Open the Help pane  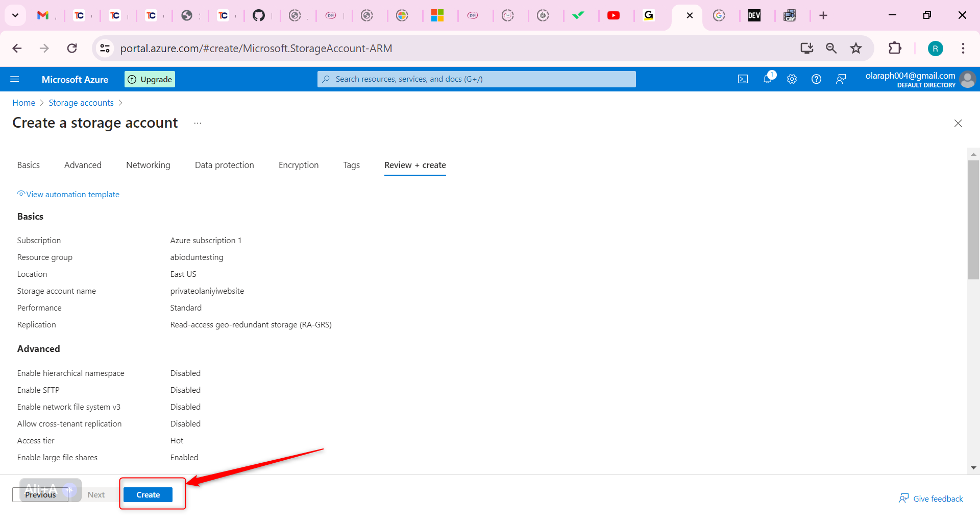(816, 79)
